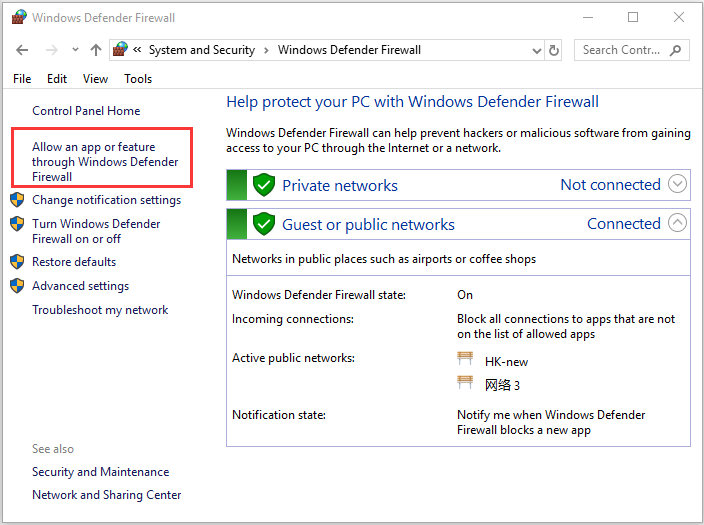Click the Windows Defender Firewall title bar icon
Viewport: 704px width, 525px height.
(x=19, y=17)
